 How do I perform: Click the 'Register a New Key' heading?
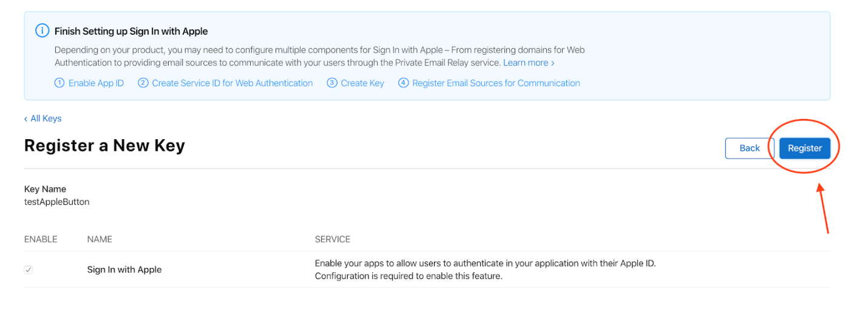tap(104, 146)
